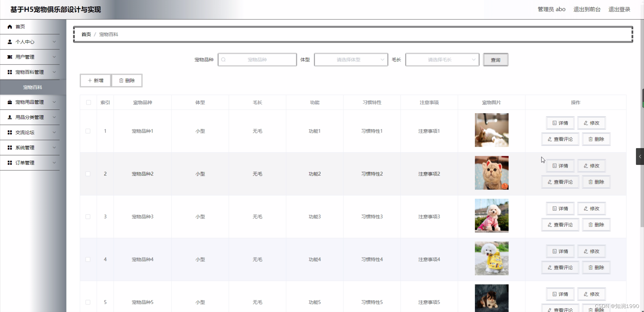Click the 交流论坛 sidebar icon
Screen dimensions: 644x312
click(10, 132)
